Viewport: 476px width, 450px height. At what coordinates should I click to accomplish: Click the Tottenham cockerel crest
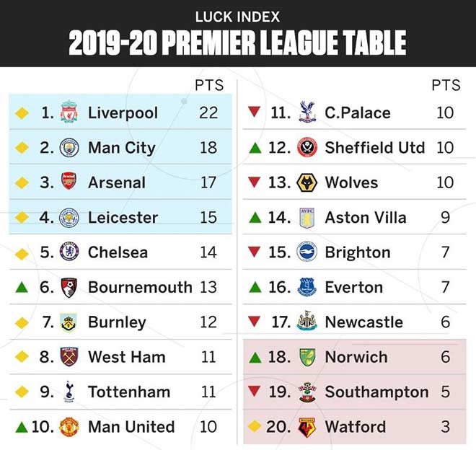69,392
